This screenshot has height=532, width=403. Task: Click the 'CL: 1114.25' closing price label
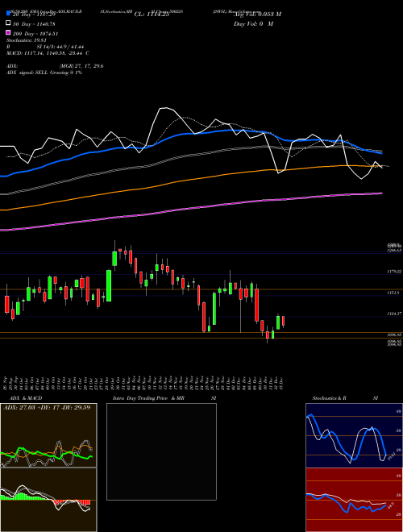(152, 15)
